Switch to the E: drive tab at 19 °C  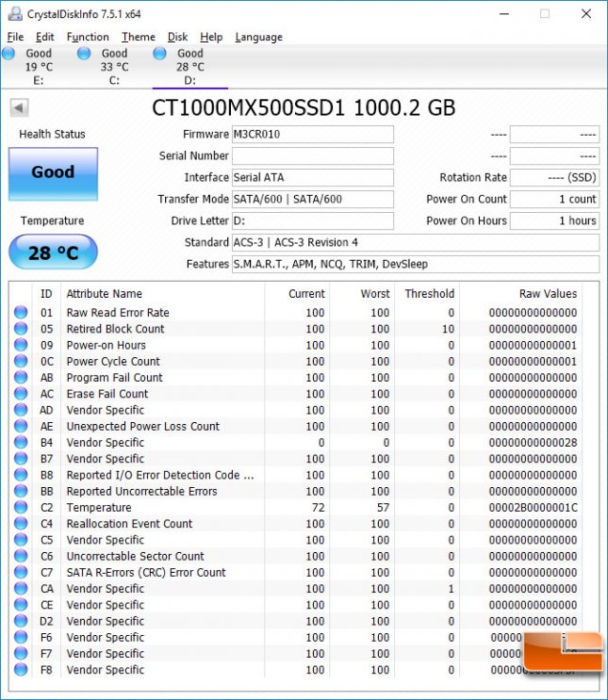tap(39, 67)
